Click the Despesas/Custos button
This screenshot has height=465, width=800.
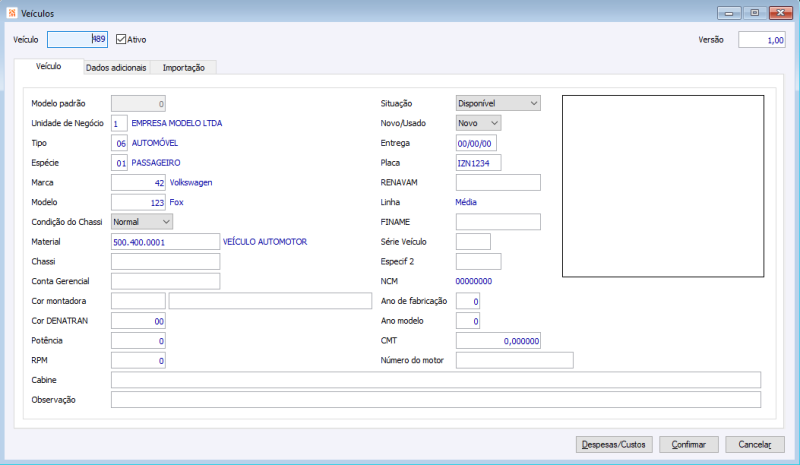pyautogui.click(x=614, y=445)
